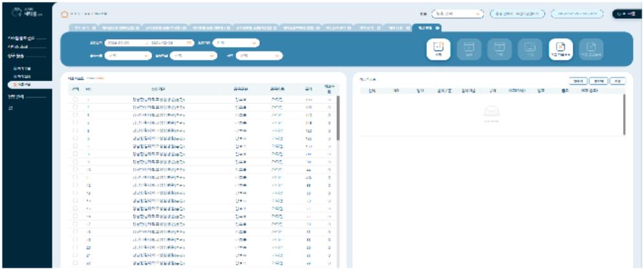Click the first outlined pill button in header
The image size is (644, 270).
[x=518, y=14]
